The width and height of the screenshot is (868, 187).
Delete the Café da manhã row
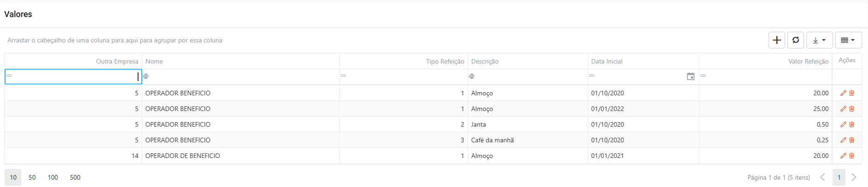pos(852,140)
